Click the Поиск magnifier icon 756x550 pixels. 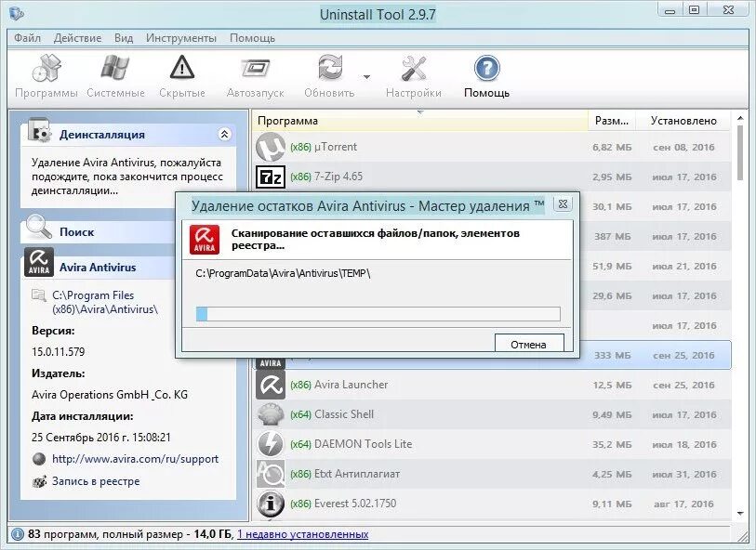pyautogui.click(x=38, y=227)
